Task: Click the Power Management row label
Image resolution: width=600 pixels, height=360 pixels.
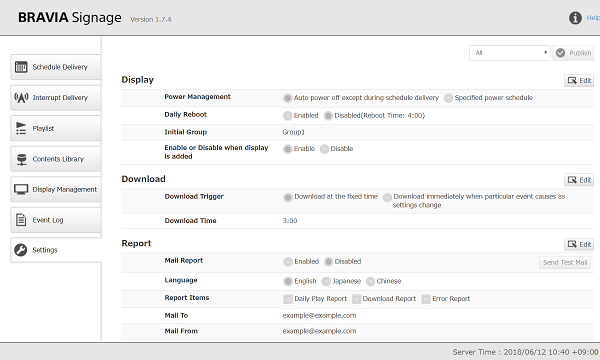Action: pyautogui.click(x=197, y=97)
